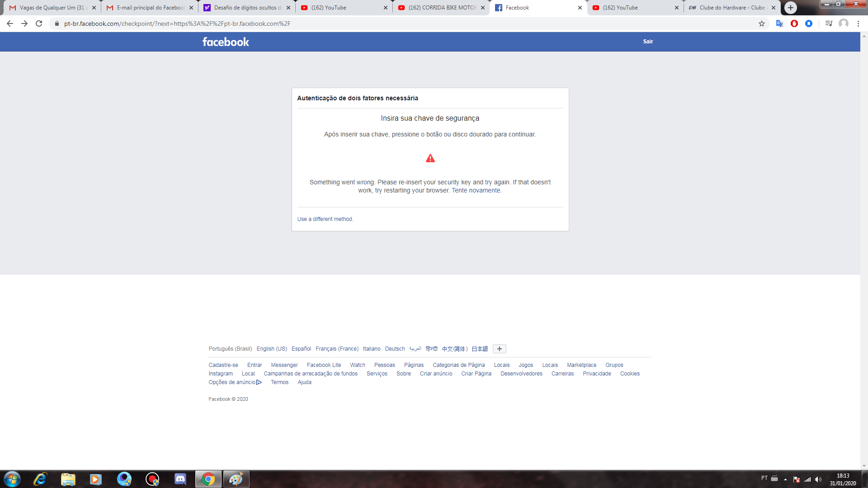The image size is (868, 488).
Task: Switch to Desafio de dígitos ocultos tab
Action: click(x=247, y=8)
